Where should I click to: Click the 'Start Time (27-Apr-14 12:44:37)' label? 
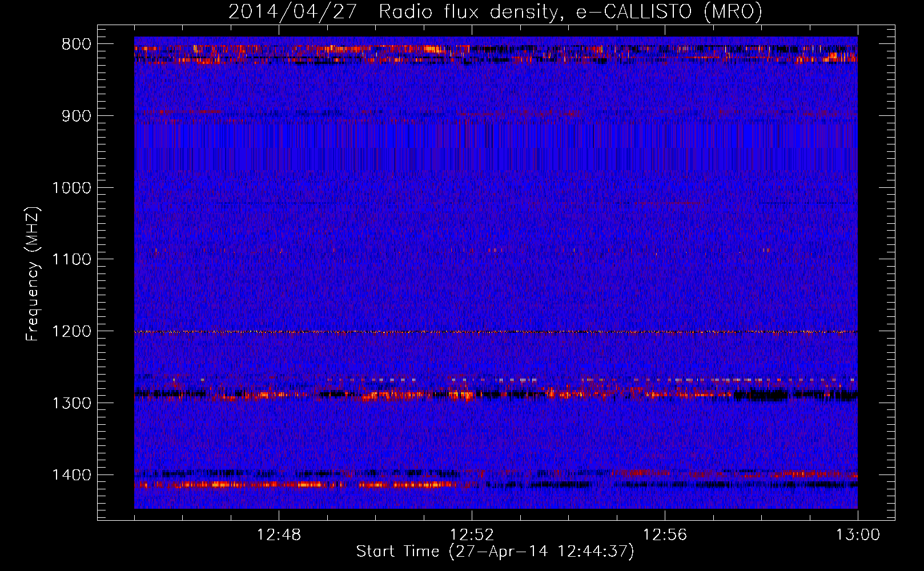tap(495, 552)
